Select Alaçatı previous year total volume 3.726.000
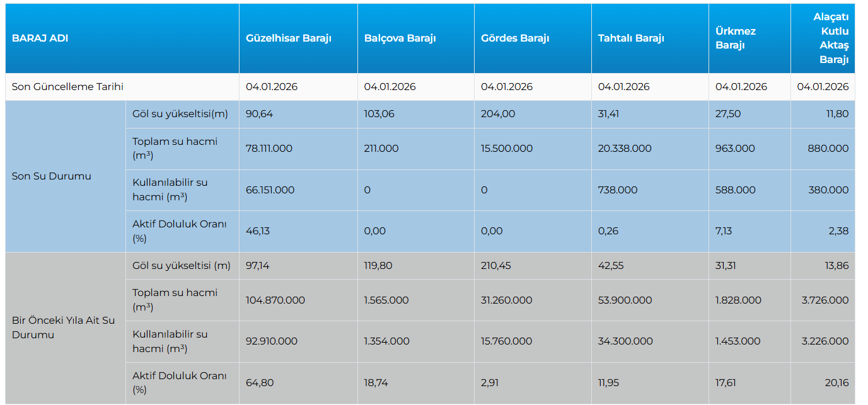The image size is (868, 405). (825, 300)
